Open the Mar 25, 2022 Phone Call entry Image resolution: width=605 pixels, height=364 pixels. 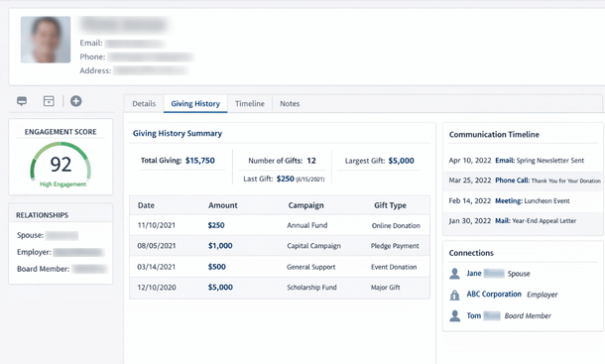pyautogui.click(x=523, y=181)
